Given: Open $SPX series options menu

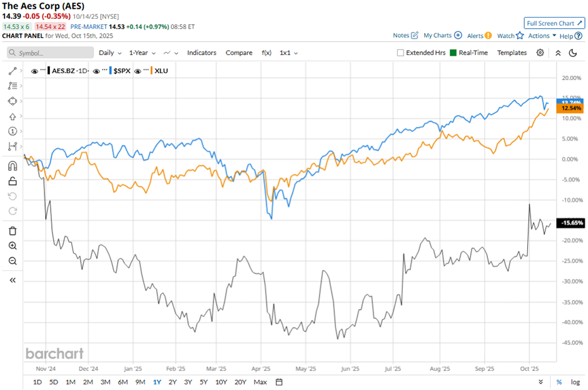Looking at the screenshot, I should click(104, 70).
